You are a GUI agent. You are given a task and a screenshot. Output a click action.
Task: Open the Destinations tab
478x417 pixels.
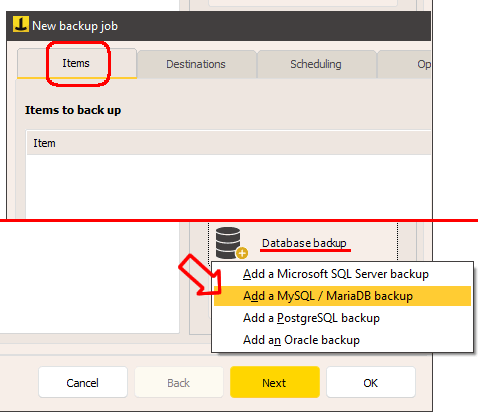click(196, 64)
